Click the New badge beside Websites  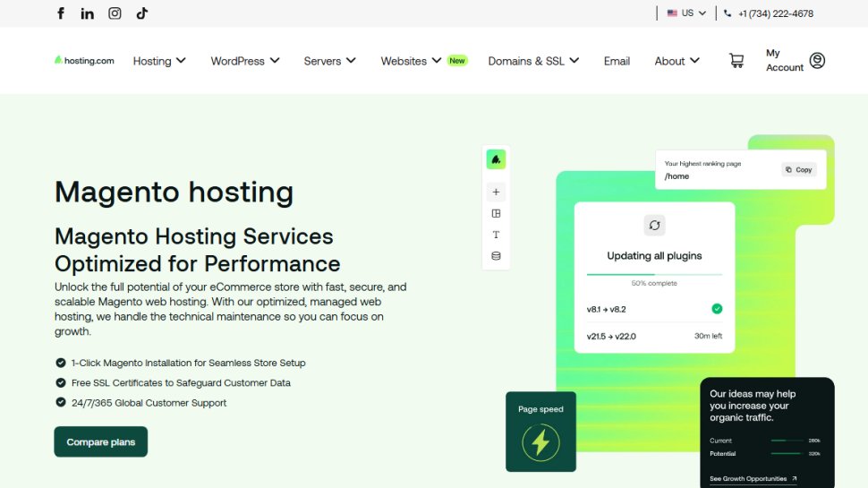[457, 60]
